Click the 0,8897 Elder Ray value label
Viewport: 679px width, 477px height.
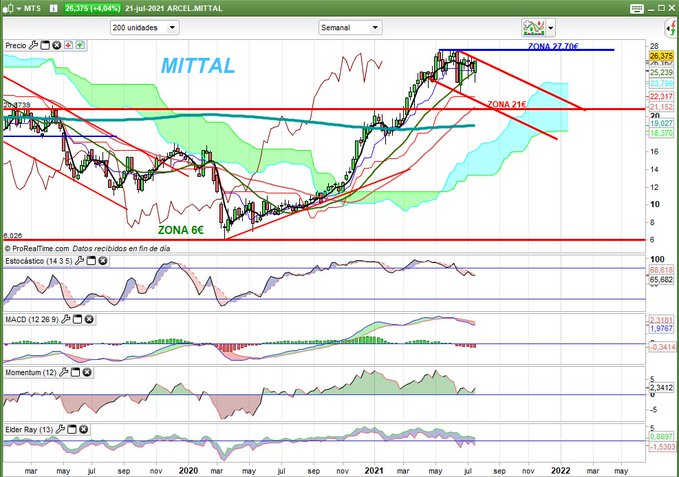661,437
